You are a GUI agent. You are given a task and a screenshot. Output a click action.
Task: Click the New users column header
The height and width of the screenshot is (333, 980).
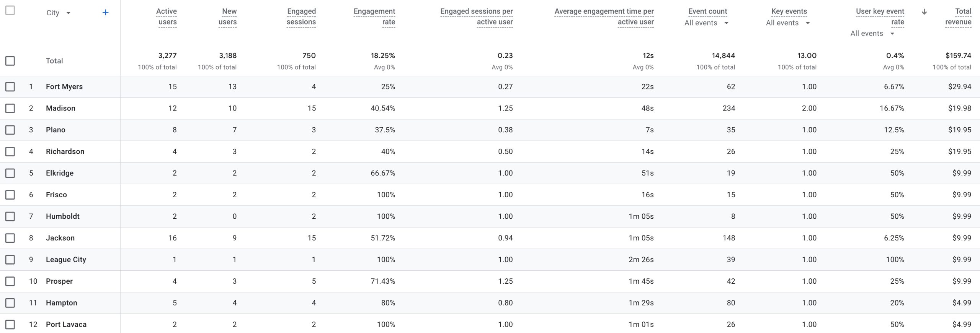[x=228, y=16]
